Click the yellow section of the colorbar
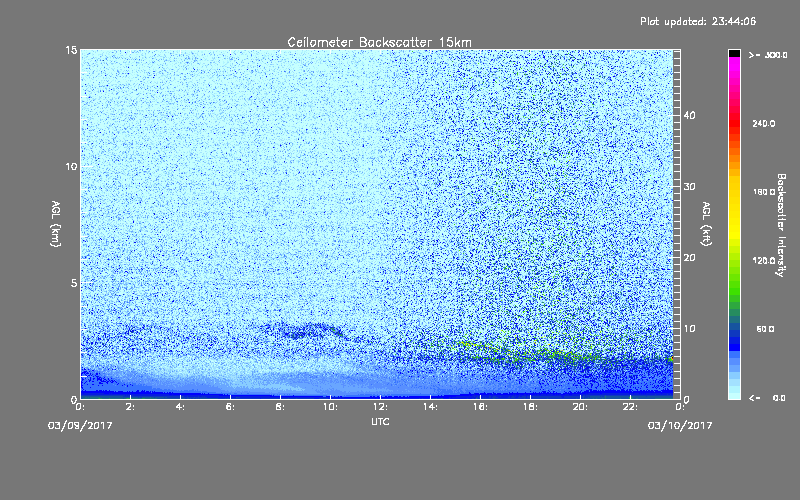This screenshot has width=800, height=500. 734,209
